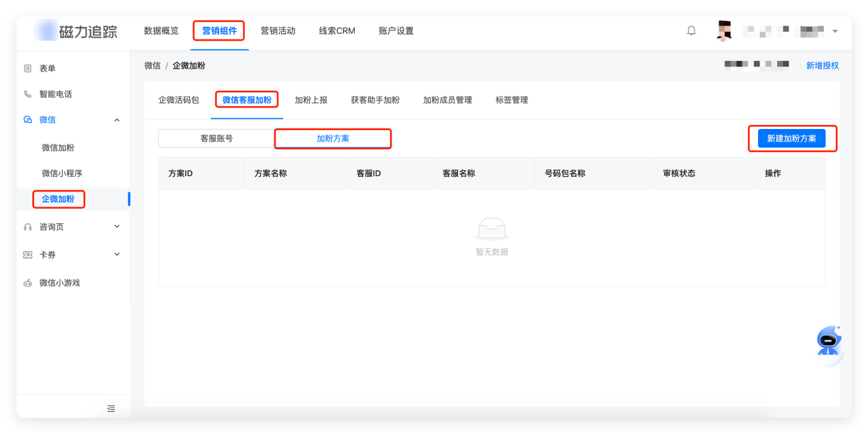Click the user profile avatar
The image size is (868, 434).
tap(724, 31)
